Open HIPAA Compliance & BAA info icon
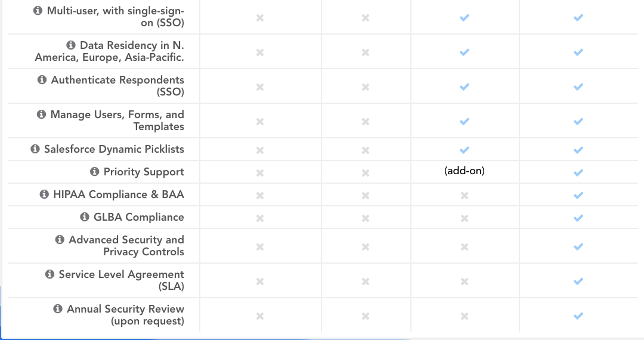This screenshot has height=340, width=644. (x=44, y=194)
